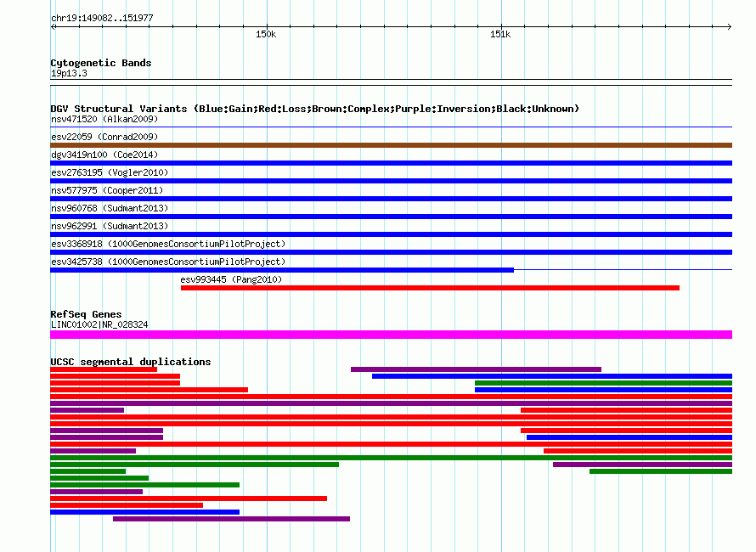The image size is (756, 552).
Task: Click the red loss bar of esv993445
Action: point(430,288)
